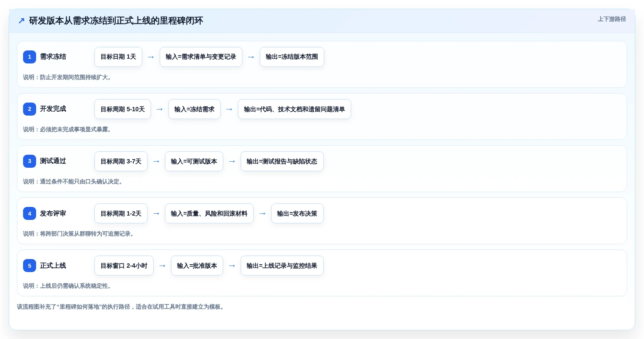The image size is (644, 339).
Task: Select the 输出=测试报告与缺陷状态 chip
Action: (x=282, y=161)
